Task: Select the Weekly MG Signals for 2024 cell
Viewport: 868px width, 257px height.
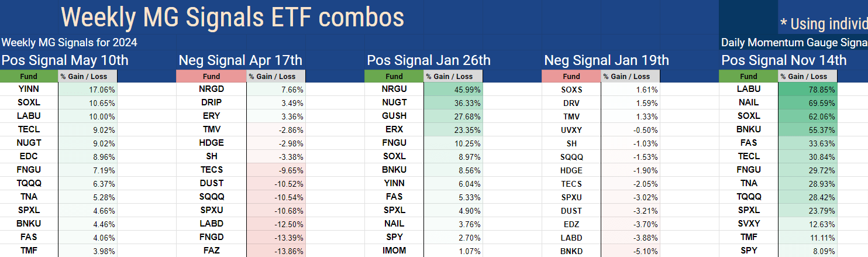Action: [69, 43]
